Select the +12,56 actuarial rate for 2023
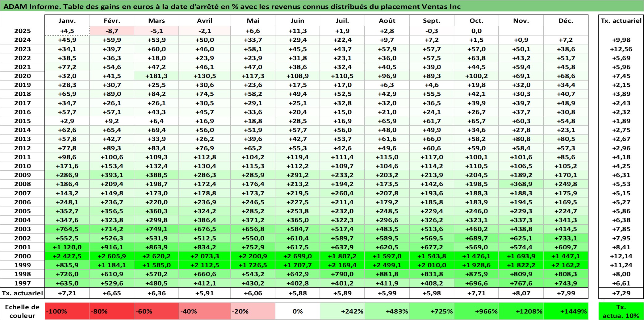This screenshot has width=644, height=320. 621,49
